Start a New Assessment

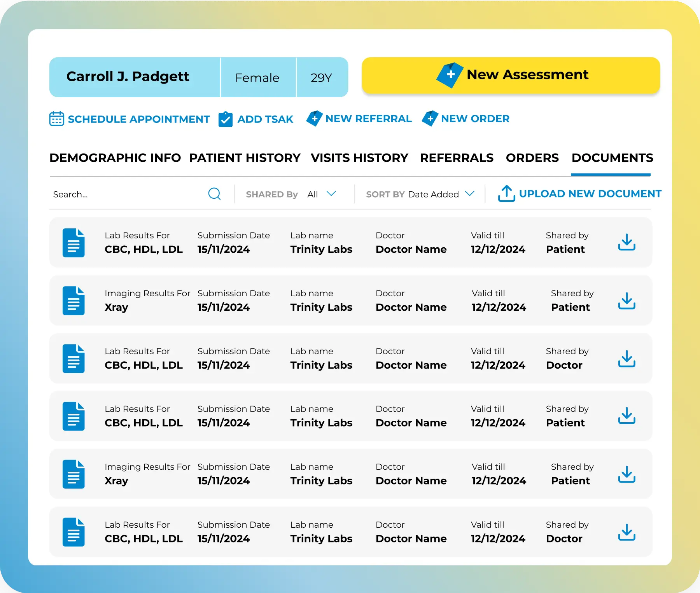click(511, 75)
